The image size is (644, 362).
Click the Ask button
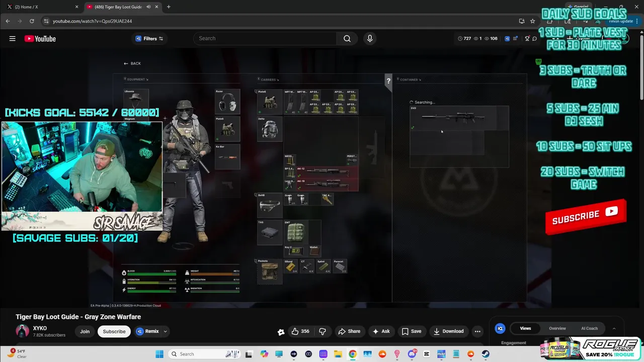(x=381, y=331)
